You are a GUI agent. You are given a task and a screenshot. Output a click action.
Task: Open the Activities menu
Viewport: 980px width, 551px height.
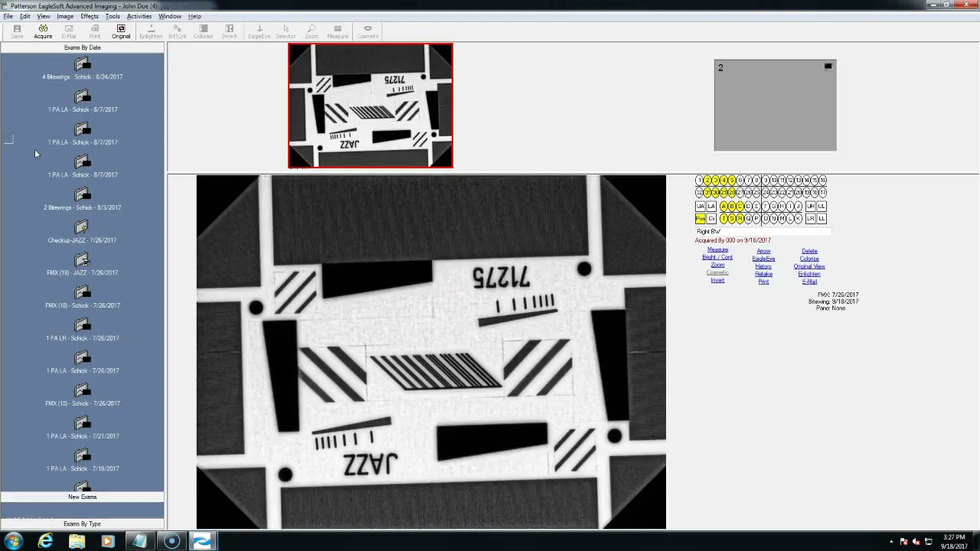click(x=139, y=16)
